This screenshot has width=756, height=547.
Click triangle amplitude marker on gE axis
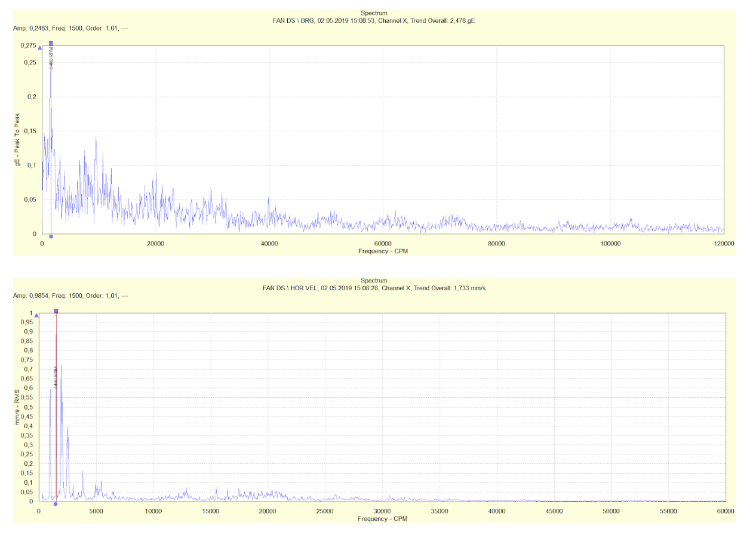41,47
